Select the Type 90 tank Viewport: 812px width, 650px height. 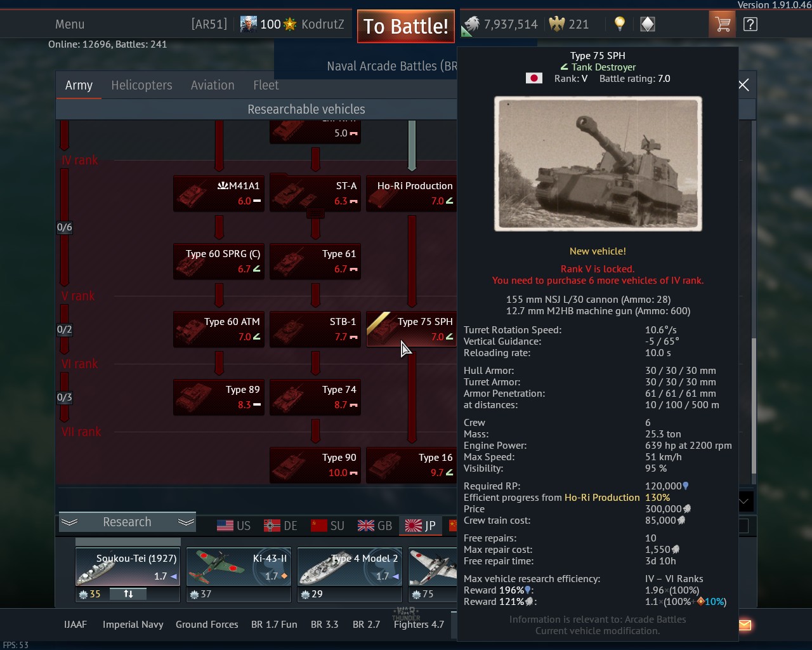(x=315, y=465)
